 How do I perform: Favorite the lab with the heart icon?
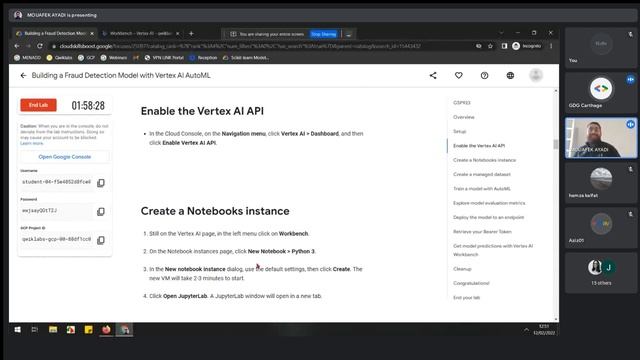(459, 76)
